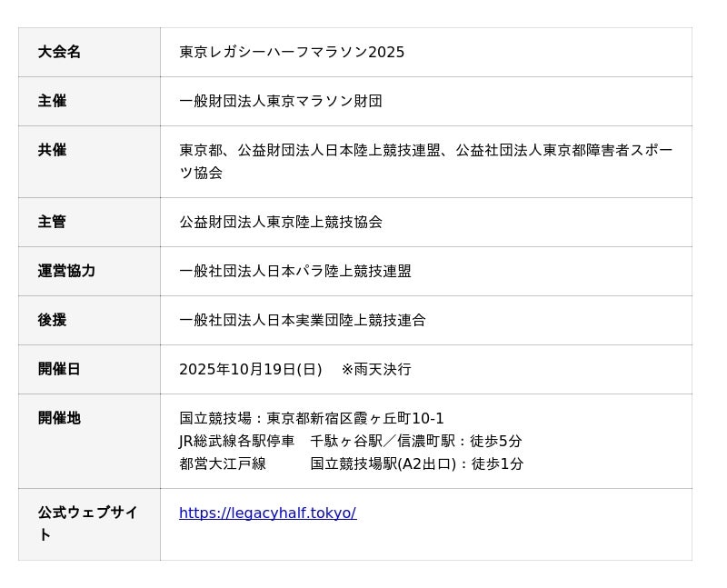Click the 東京レガシーハーフマラソン2025 event name text
Viewport: 727px width, 588px height.
[292, 53]
